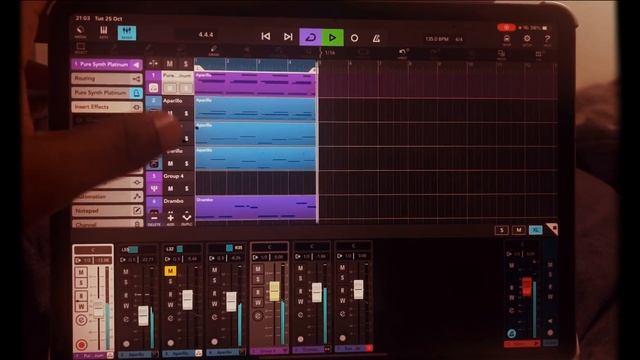This screenshot has height=360, width=640.
Task: Tap the track 1 instrument icon
Action: 153,87
